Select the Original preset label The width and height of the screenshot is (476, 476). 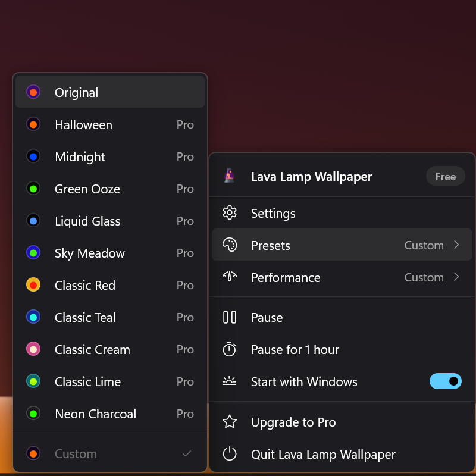pyautogui.click(x=77, y=93)
